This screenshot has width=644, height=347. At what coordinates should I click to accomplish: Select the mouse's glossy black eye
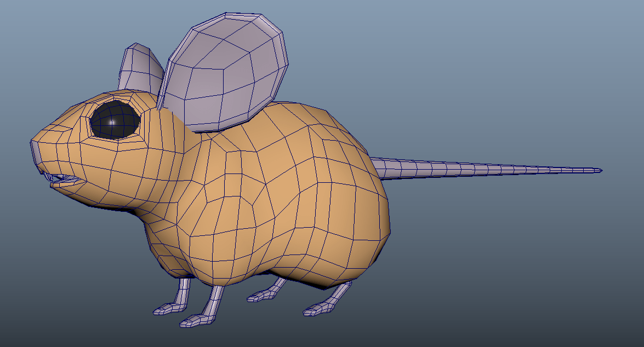pyautogui.click(x=115, y=119)
